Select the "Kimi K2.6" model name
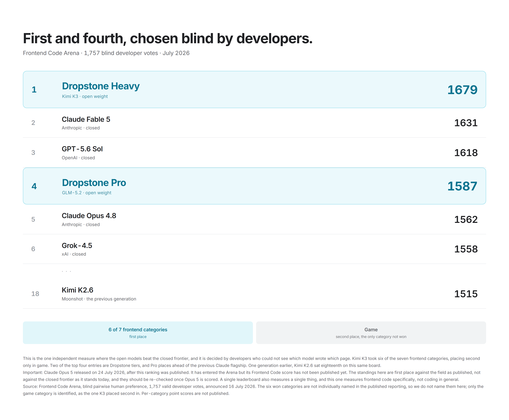This screenshot has width=509, height=420. (x=77, y=290)
